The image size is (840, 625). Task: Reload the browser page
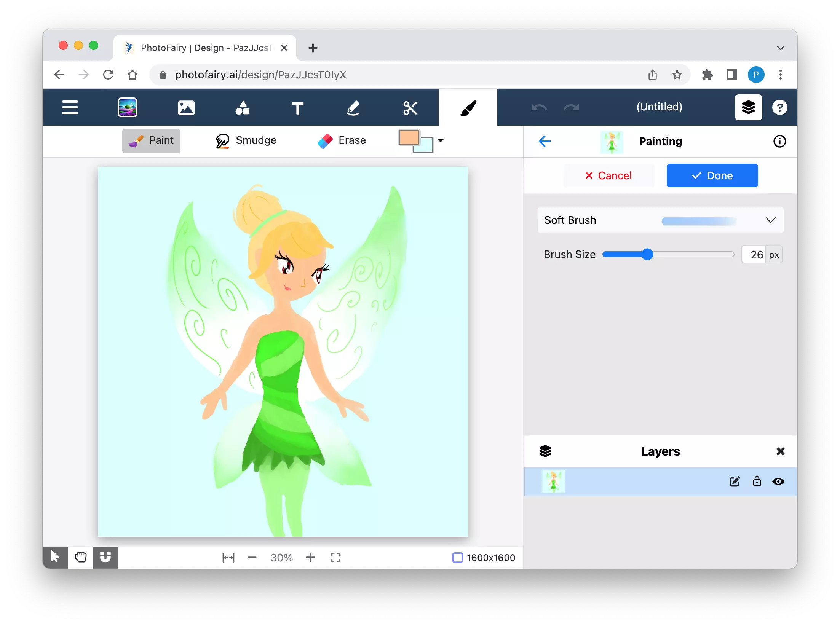(x=108, y=75)
